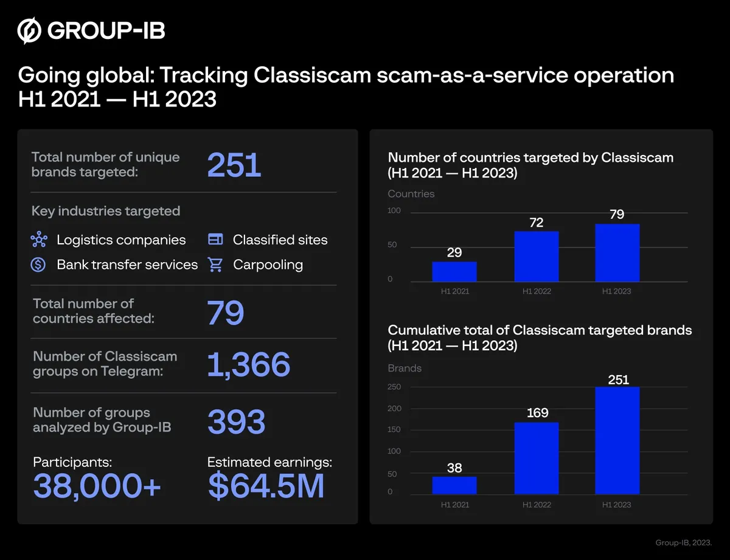Image resolution: width=730 pixels, height=560 pixels.
Task: Click the 251 unique brands figure
Action: (234, 165)
